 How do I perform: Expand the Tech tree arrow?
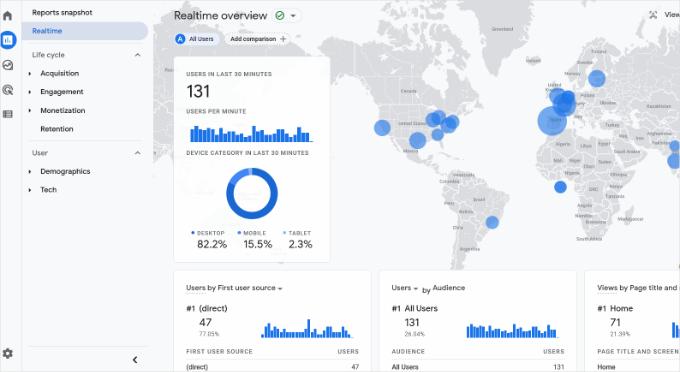pos(30,190)
